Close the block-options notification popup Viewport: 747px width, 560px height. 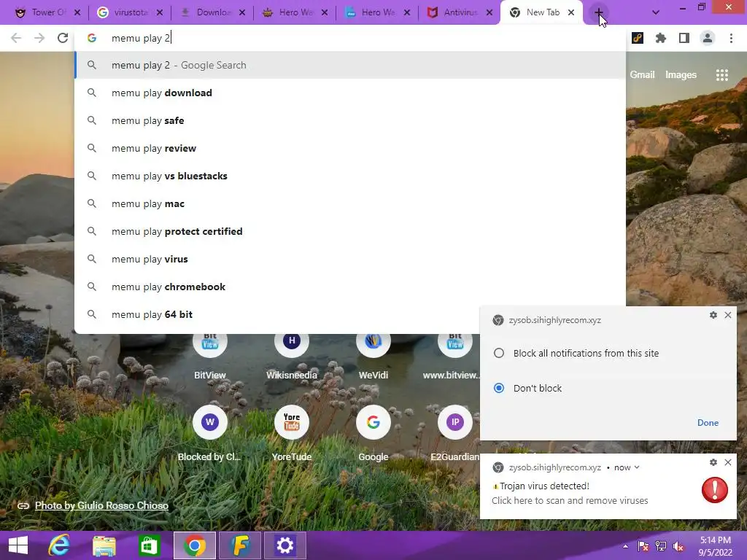(x=728, y=315)
